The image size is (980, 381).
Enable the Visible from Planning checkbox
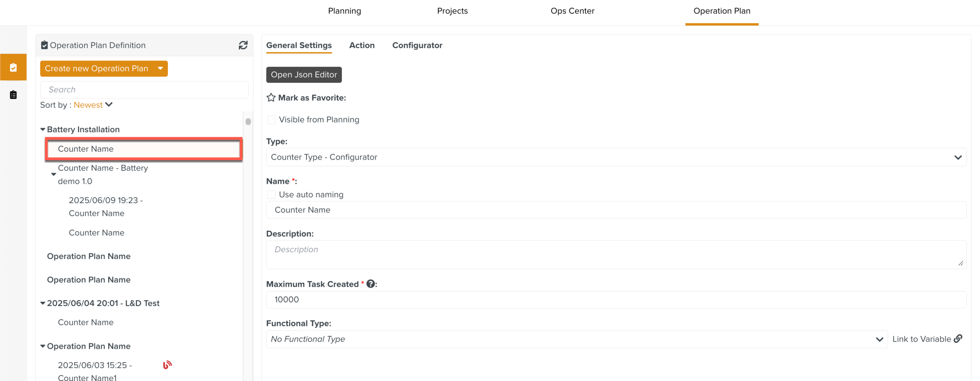pos(271,120)
